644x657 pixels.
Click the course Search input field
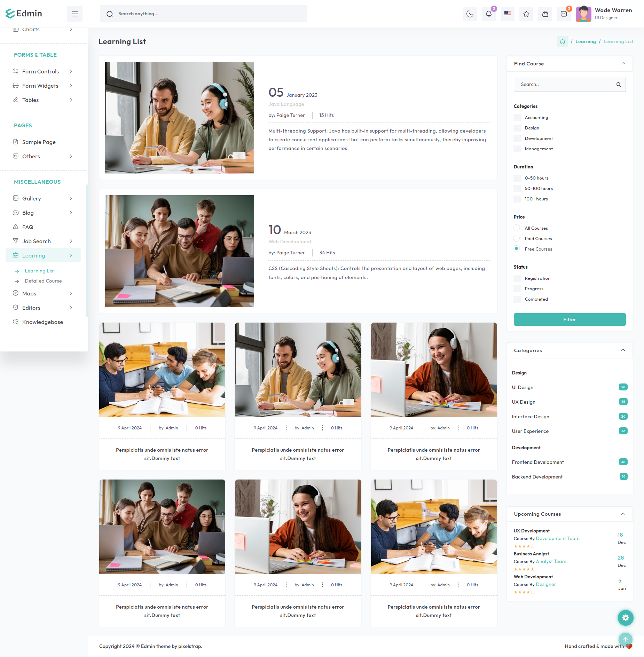[566, 85]
